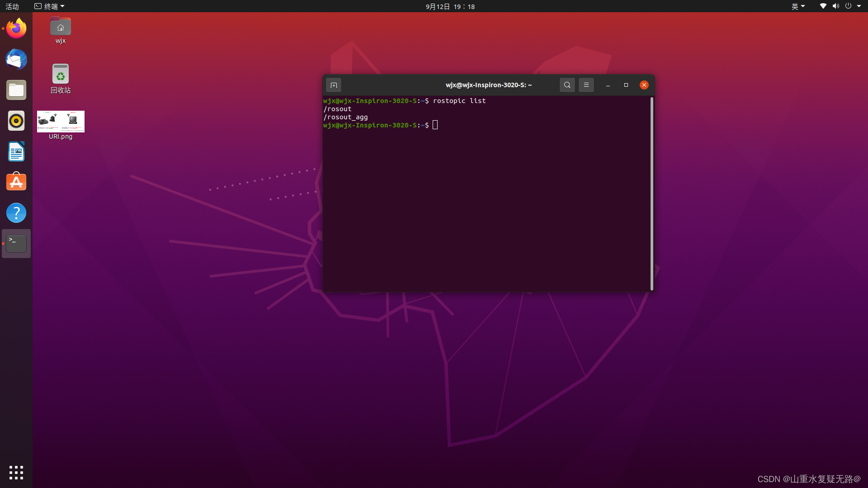This screenshot has width=868, height=488.
Task: Open Ubuntu Software store icon
Action: (x=16, y=182)
